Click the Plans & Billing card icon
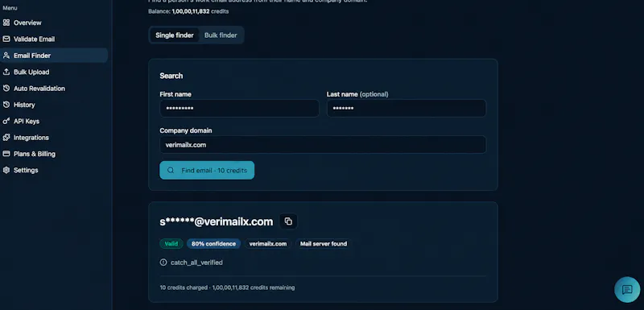The width and height of the screenshot is (644, 310). pos(6,154)
